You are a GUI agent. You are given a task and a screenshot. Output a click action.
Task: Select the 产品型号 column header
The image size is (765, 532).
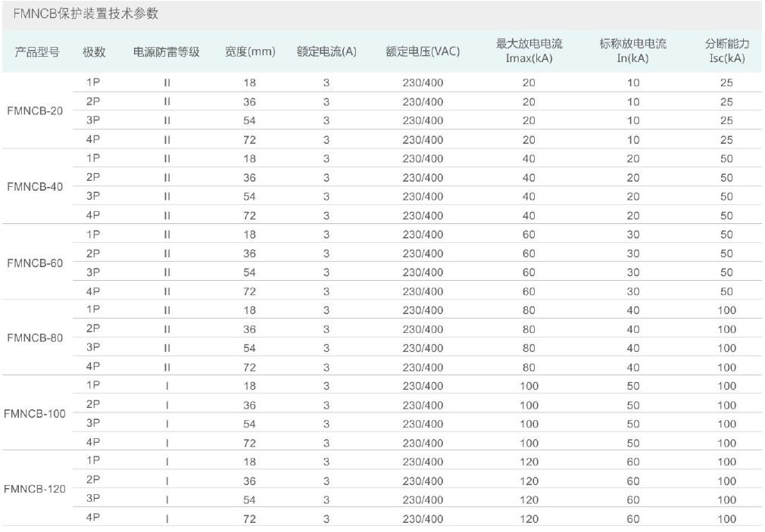tap(37, 51)
